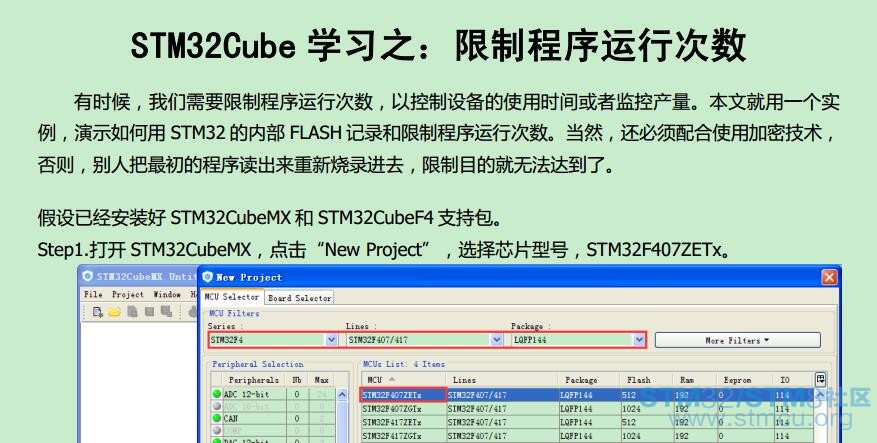Viewport: 877px width, 443px height.
Task: Click the green status dot for ADC 12-bit
Action: [217, 394]
